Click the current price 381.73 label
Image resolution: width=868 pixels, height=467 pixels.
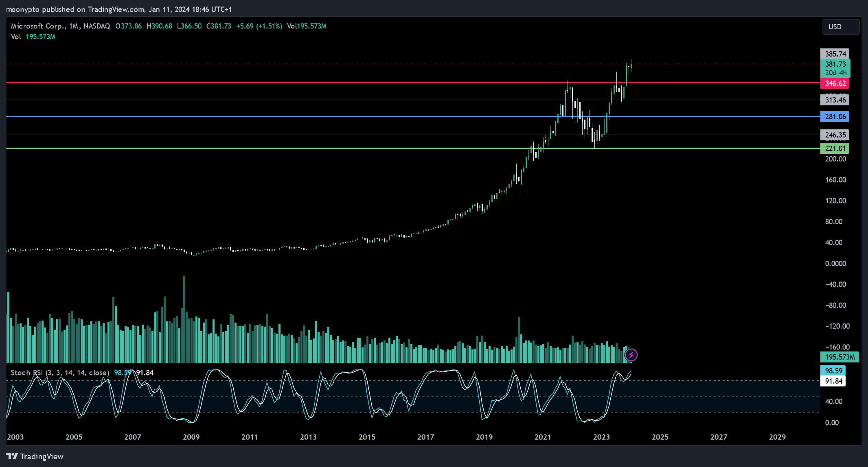(x=835, y=64)
